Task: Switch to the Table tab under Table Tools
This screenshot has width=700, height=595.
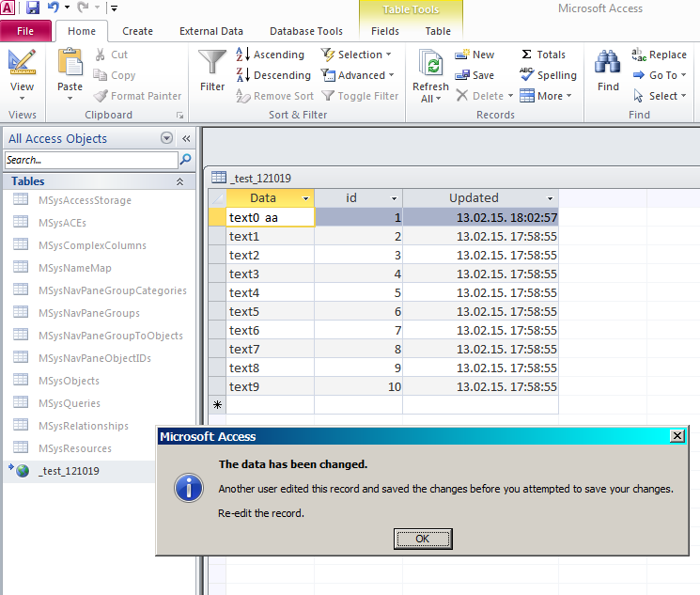Action: click(438, 31)
